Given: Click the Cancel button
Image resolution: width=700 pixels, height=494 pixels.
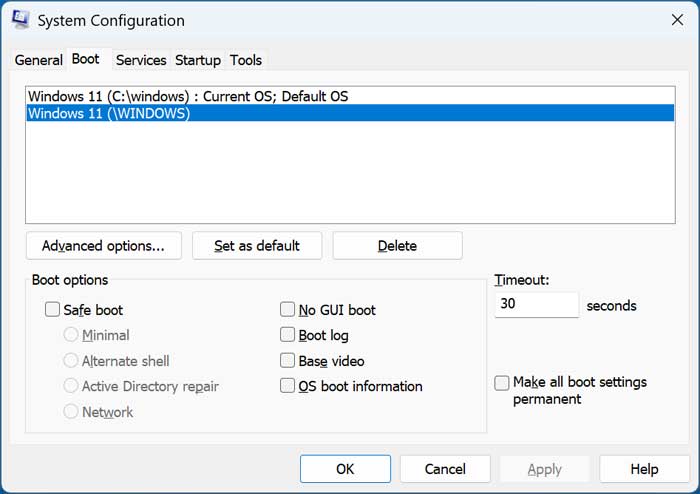Looking at the screenshot, I should pos(445,469).
